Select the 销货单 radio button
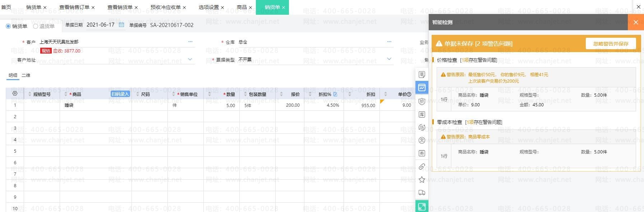 [8, 26]
